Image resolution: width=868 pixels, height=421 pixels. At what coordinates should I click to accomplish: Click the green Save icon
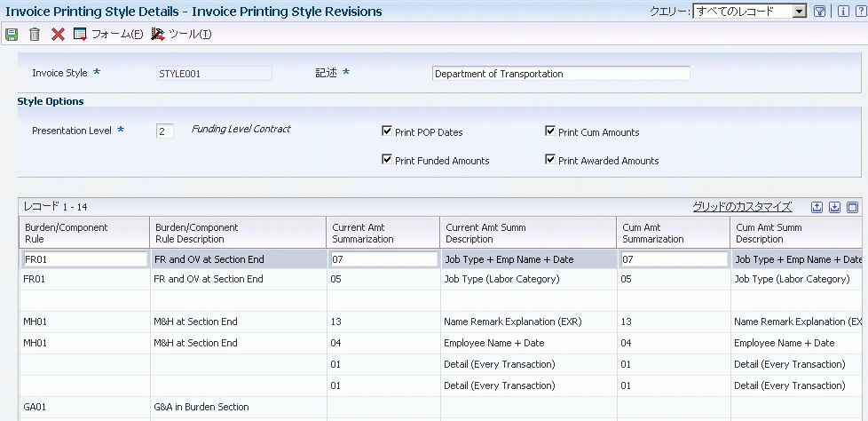point(12,35)
